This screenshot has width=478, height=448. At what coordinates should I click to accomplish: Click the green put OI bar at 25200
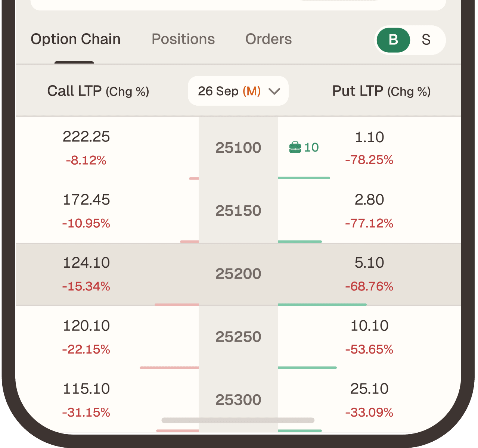[x=322, y=305]
